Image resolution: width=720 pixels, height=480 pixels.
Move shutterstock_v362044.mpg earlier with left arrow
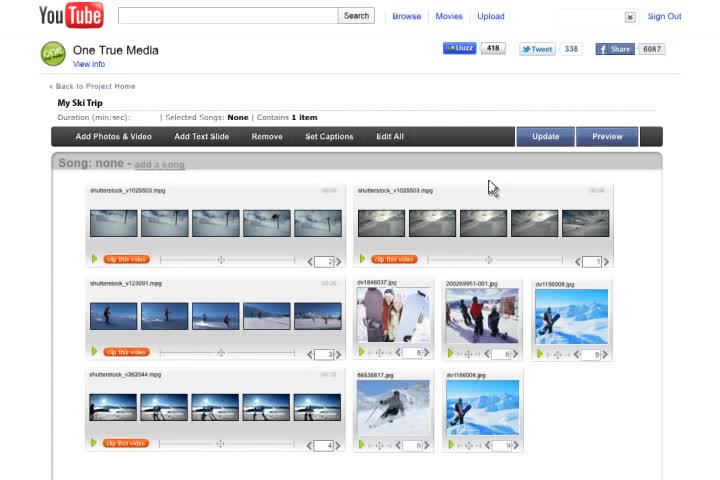(x=309, y=446)
